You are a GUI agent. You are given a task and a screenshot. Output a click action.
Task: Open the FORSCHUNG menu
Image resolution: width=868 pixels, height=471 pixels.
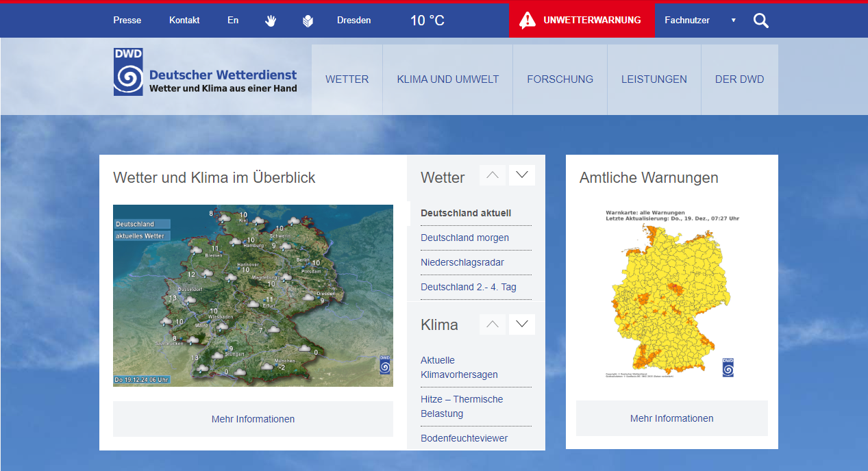[x=560, y=79]
